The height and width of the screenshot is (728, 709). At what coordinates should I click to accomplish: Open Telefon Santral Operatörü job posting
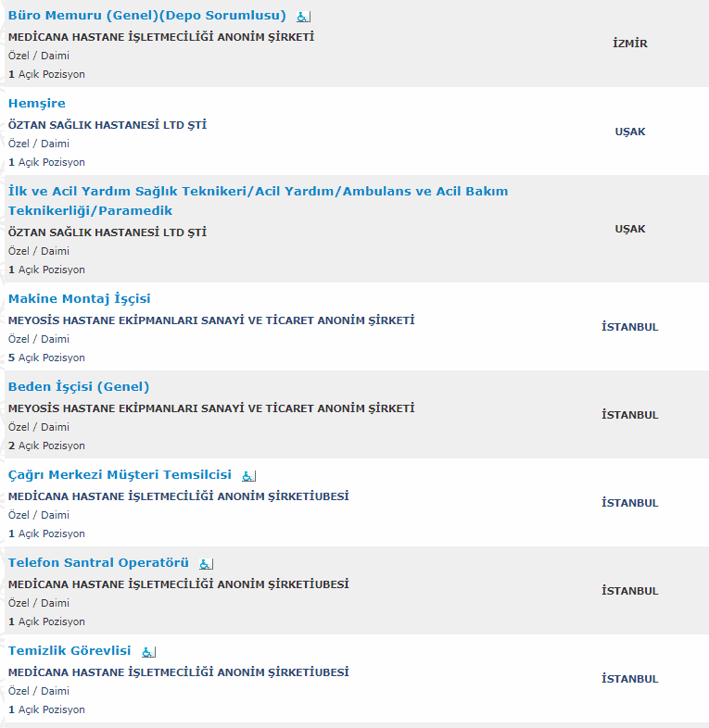click(99, 563)
